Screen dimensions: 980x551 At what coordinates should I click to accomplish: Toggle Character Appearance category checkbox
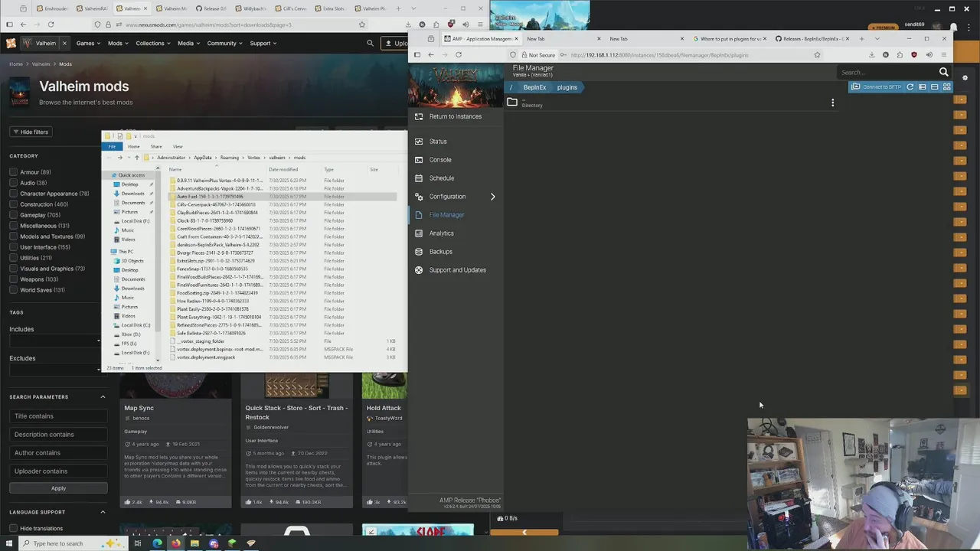[x=13, y=194]
